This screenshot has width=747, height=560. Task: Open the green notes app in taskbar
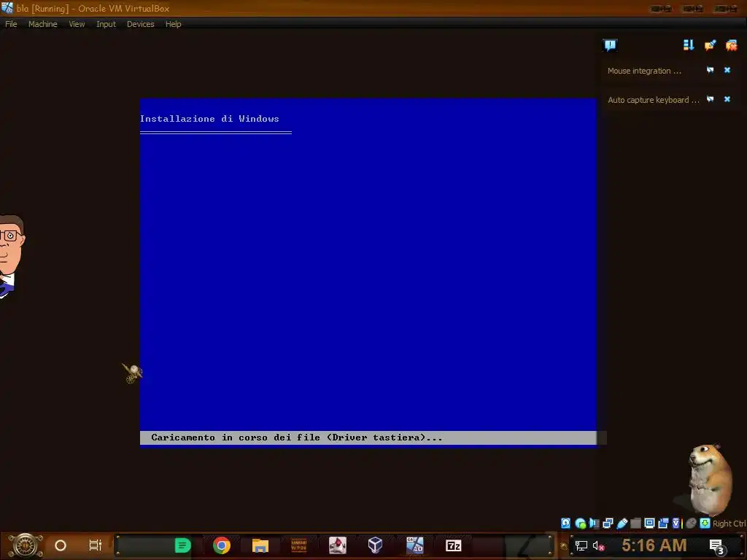(182, 545)
